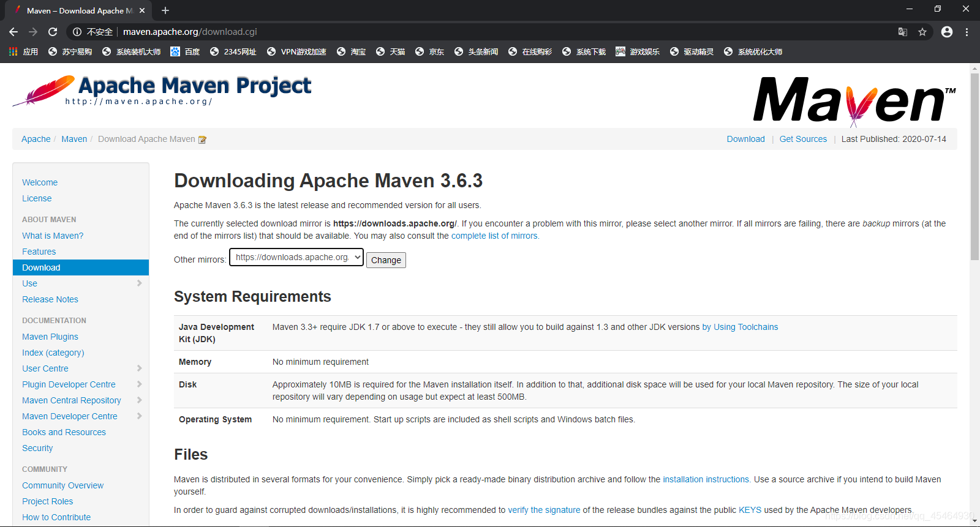Click Apache breadcrumb link
The image size is (980, 527).
36,139
